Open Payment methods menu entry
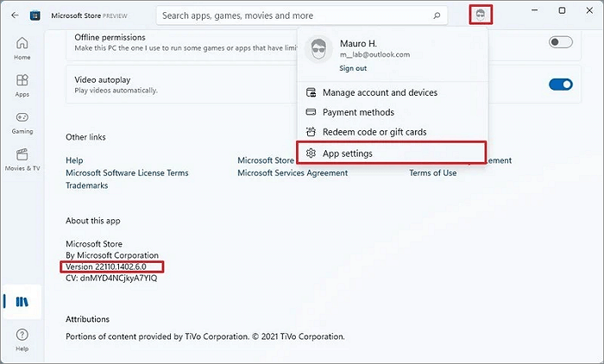 [x=358, y=112]
